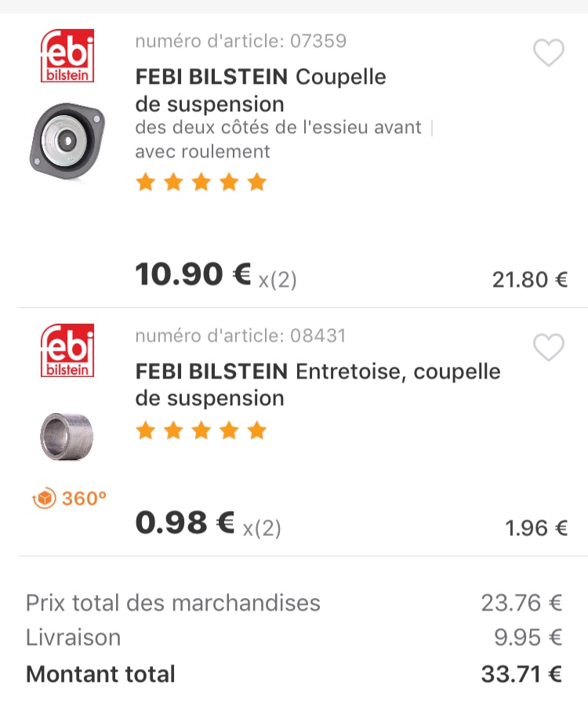Open FEBI BILSTEIN Coupelle de suspension title
This screenshot has width=588, height=714.
tap(260, 90)
